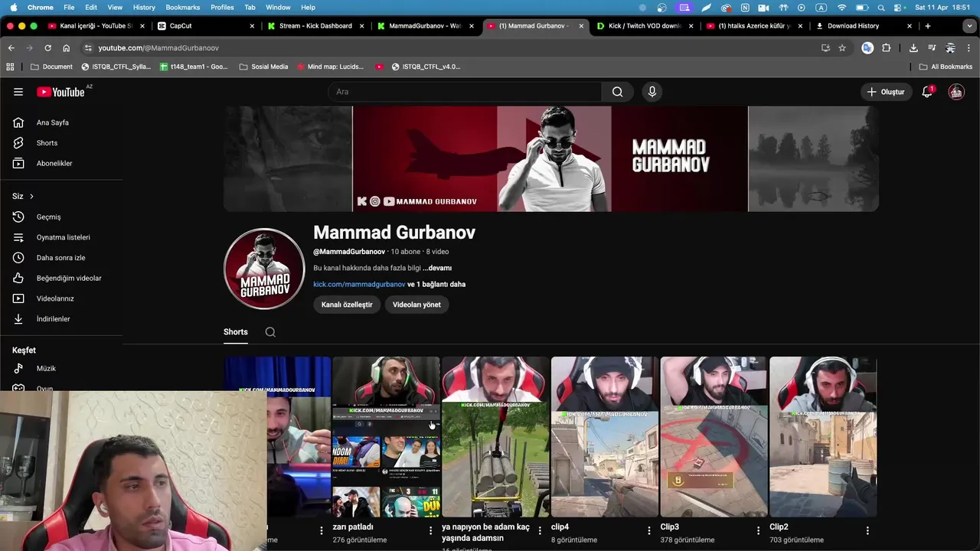Open the Mind map: Lucids bookmark
The width and height of the screenshot is (980, 551).
coord(330,67)
